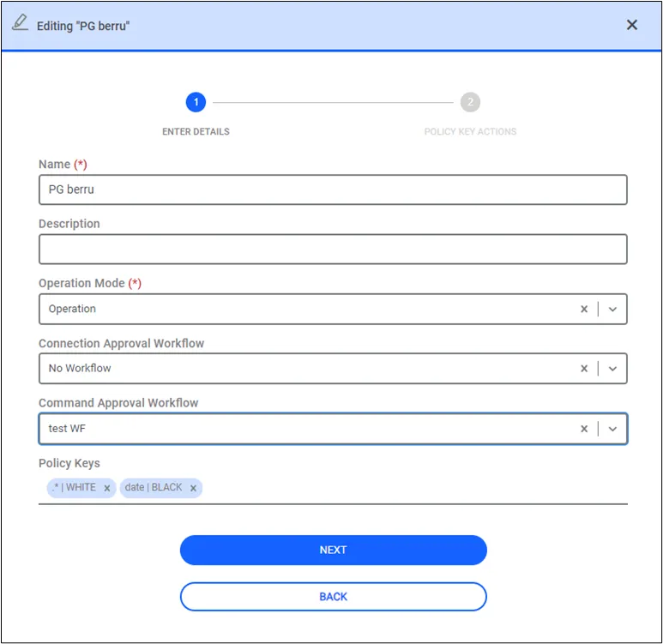The height and width of the screenshot is (644, 663).
Task: Click the .* | WHITE chip label
Action: 74,488
